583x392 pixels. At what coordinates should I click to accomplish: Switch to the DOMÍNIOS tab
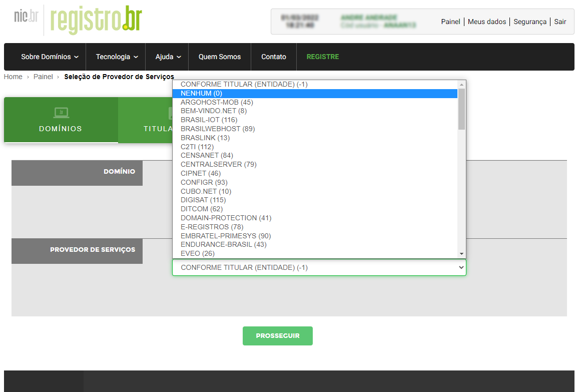tap(61, 120)
